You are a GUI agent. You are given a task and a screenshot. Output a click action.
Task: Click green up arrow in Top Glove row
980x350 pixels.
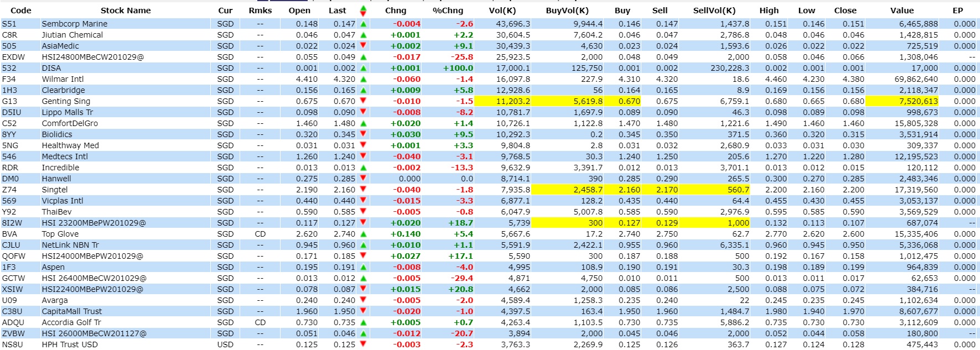(x=364, y=234)
